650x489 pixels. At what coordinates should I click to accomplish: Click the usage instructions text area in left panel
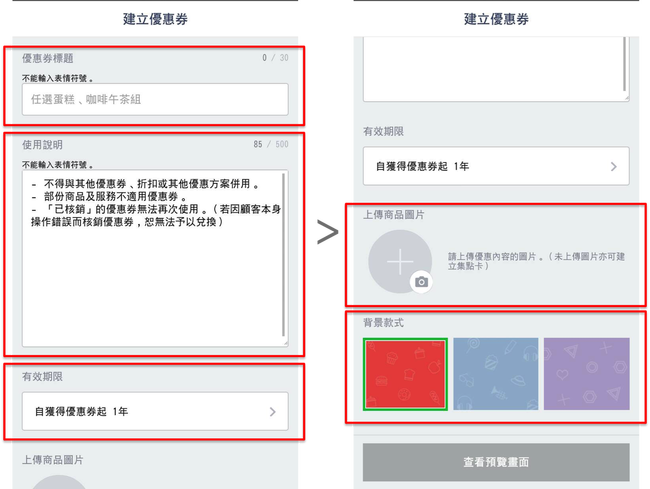tap(155, 258)
